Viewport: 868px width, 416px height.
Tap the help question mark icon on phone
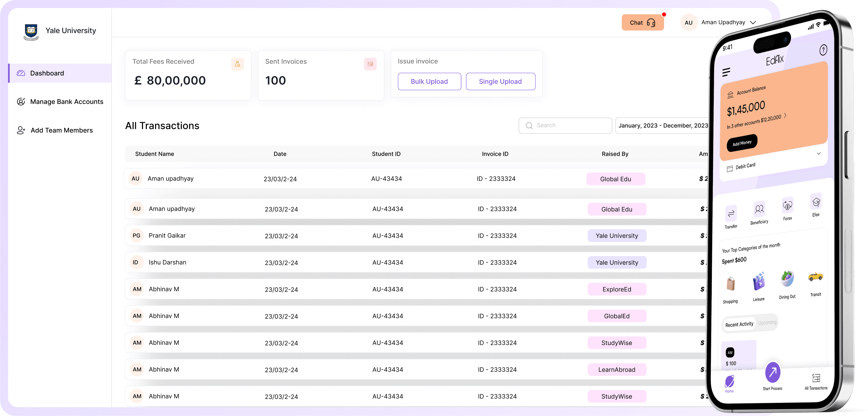point(823,50)
